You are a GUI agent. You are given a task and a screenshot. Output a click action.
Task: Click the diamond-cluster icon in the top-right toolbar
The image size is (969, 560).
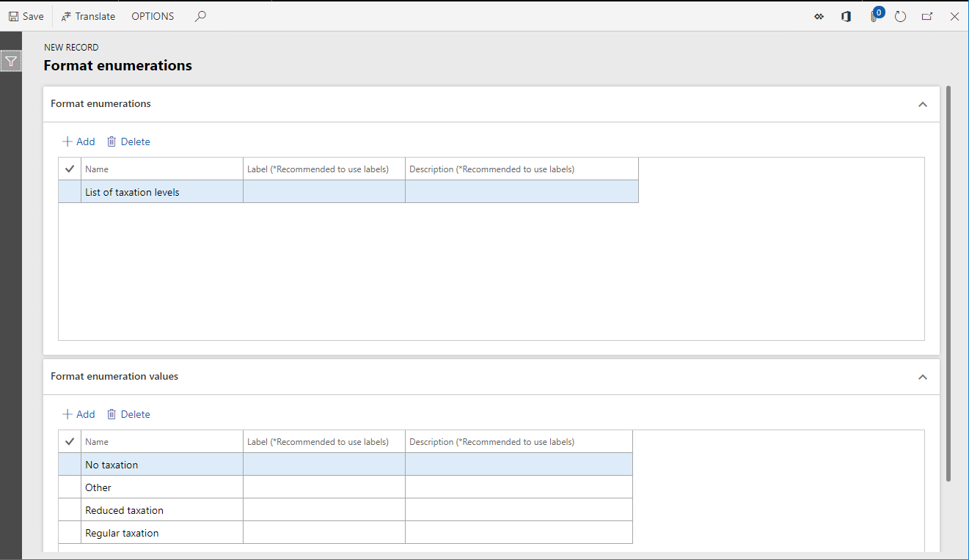click(x=819, y=16)
